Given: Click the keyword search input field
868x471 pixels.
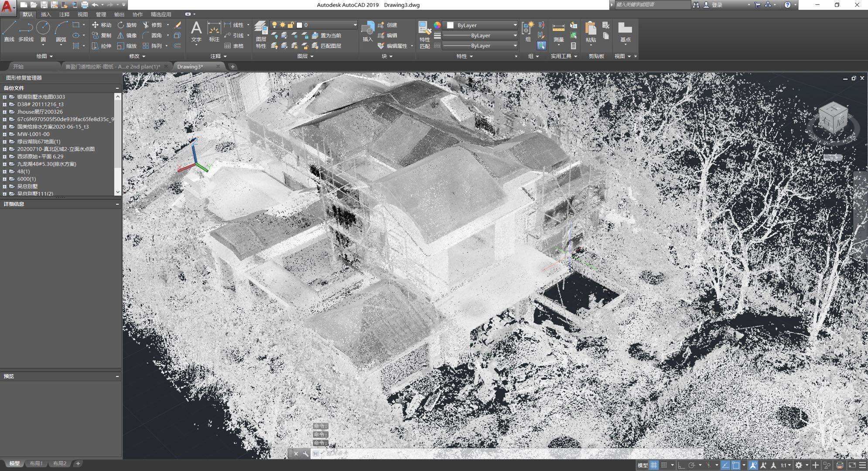Looking at the screenshot, I should point(652,5).
